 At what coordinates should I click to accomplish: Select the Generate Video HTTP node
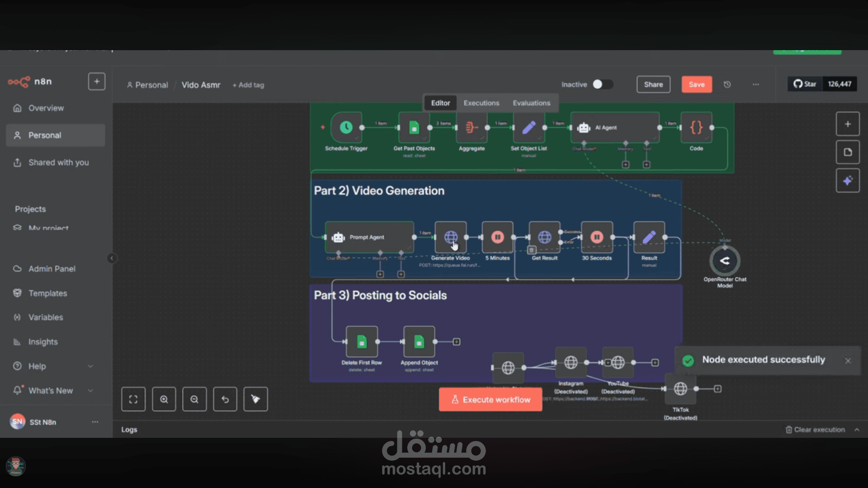click(450, 237)
